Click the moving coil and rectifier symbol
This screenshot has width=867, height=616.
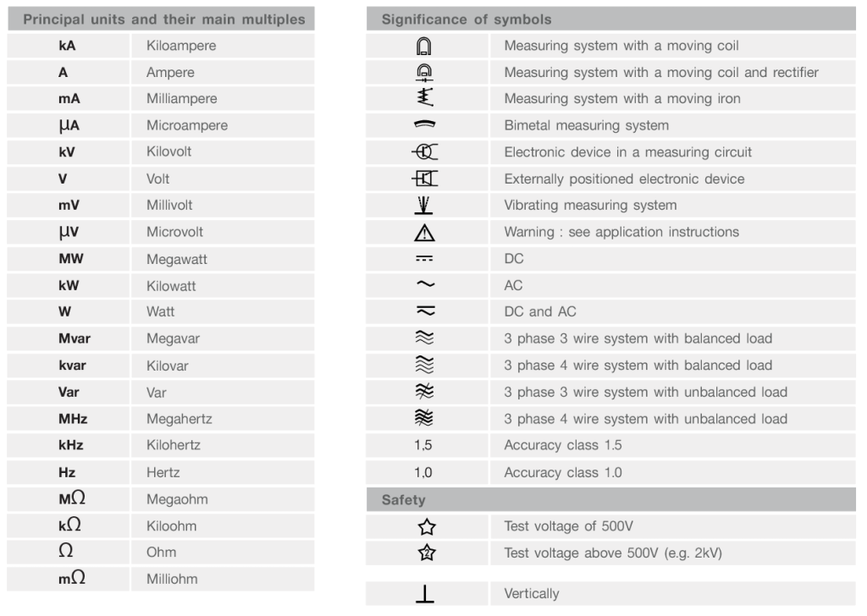424,73
